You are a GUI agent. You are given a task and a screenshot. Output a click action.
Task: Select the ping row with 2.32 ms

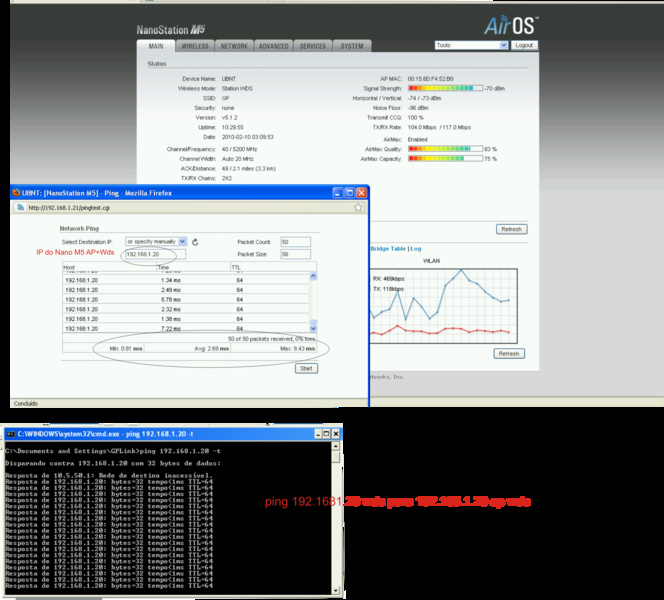click(186, 310)
